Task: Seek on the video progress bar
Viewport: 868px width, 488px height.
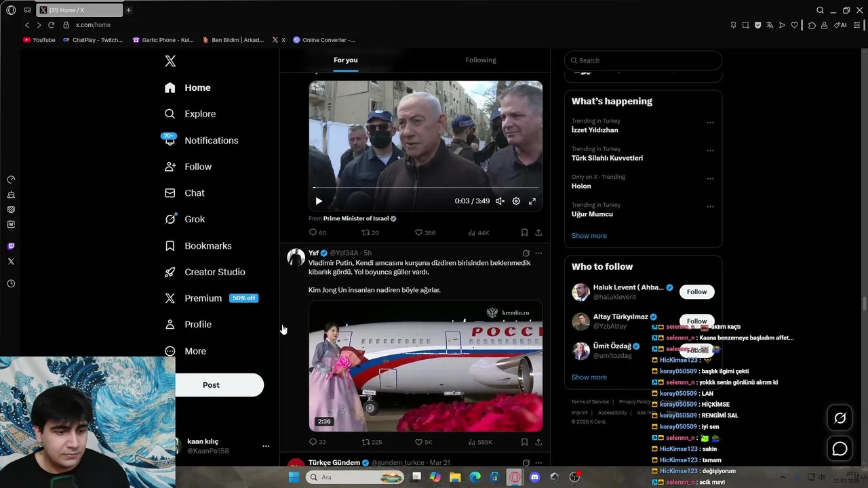Action: pyautogui.click(x=425, y=187)
